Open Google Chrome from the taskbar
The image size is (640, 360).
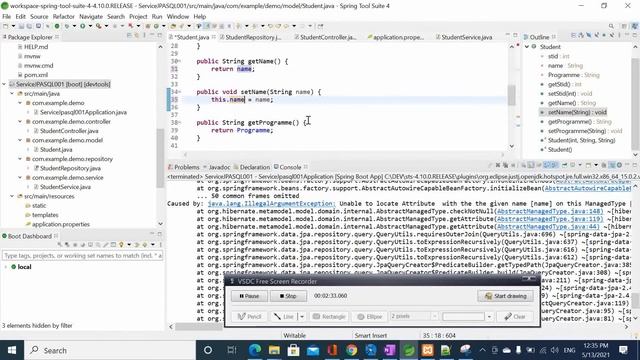tap(351, 350)
